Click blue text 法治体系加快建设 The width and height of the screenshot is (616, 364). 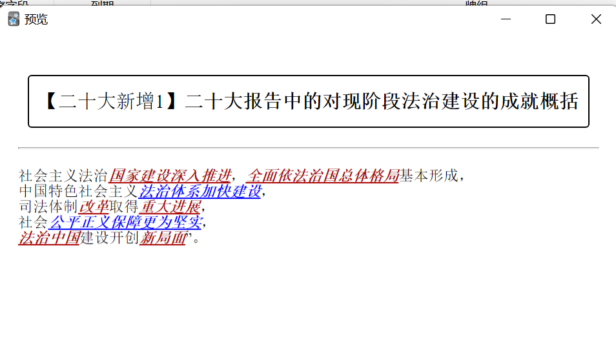point(200,191)
